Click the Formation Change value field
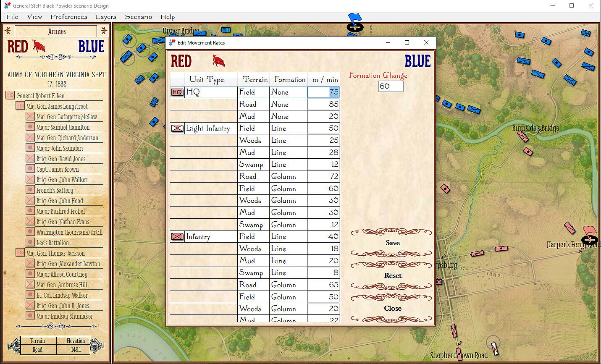The height and width of the screenshot is (364, 601). (x=391, y=86)
